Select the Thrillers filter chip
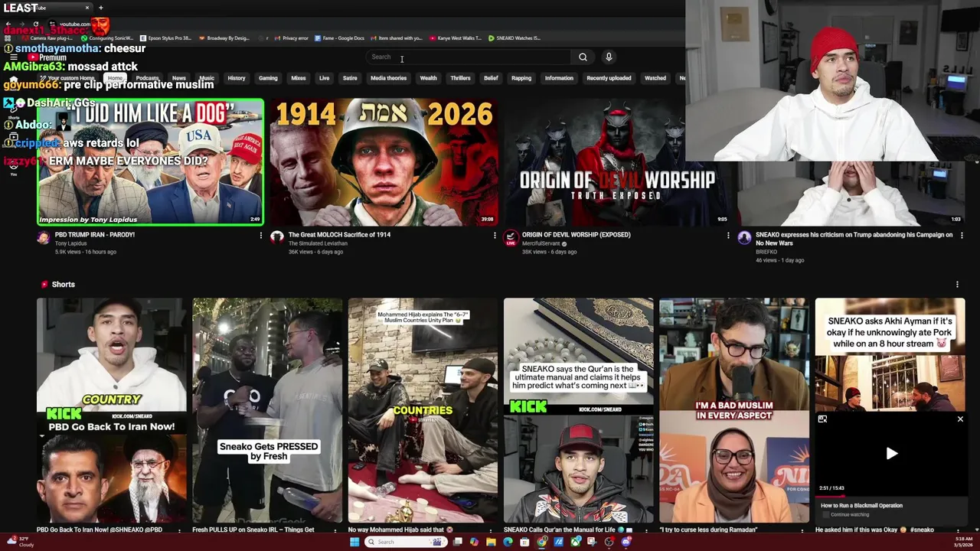The width and height of the screenshot is (980, 551). tap(460, 78)
